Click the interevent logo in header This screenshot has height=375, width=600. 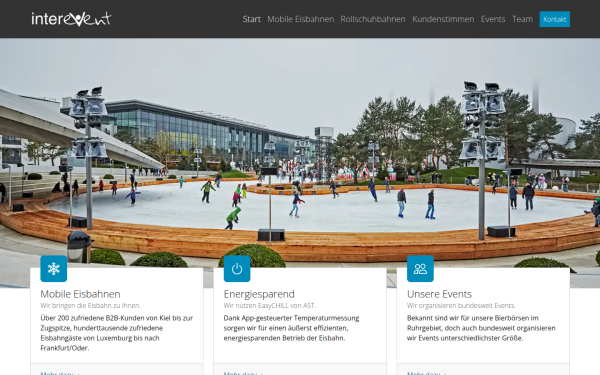pyautogui.click(x=71, y=19)
